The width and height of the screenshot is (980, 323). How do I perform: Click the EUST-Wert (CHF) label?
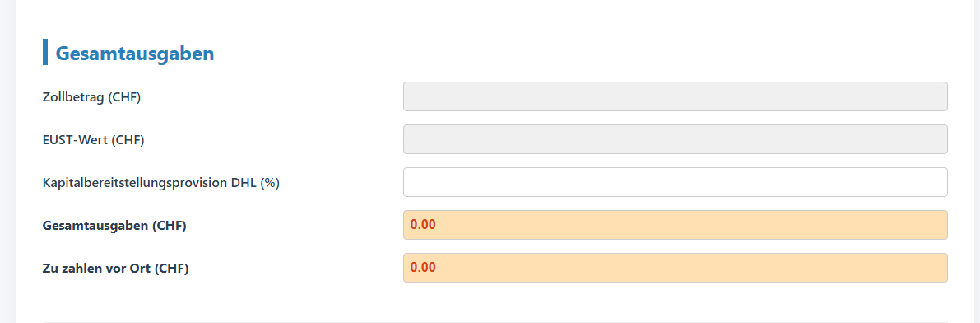[x=93, y=140]
